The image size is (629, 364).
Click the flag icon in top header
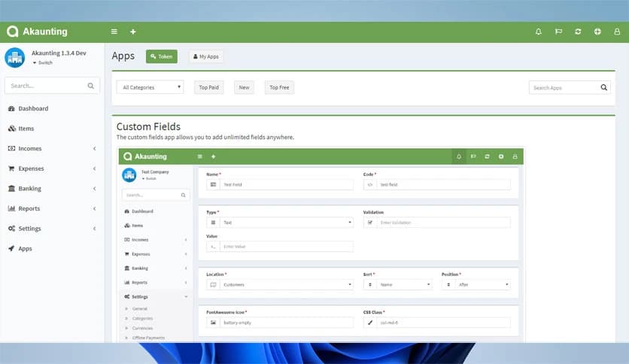(558, 32)
